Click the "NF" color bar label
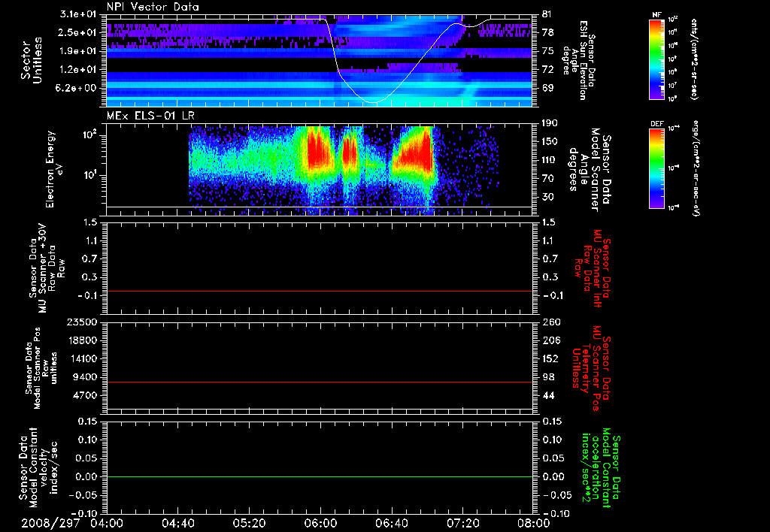The height and width of the screenshot is (532, 770). tap(656, 15)
